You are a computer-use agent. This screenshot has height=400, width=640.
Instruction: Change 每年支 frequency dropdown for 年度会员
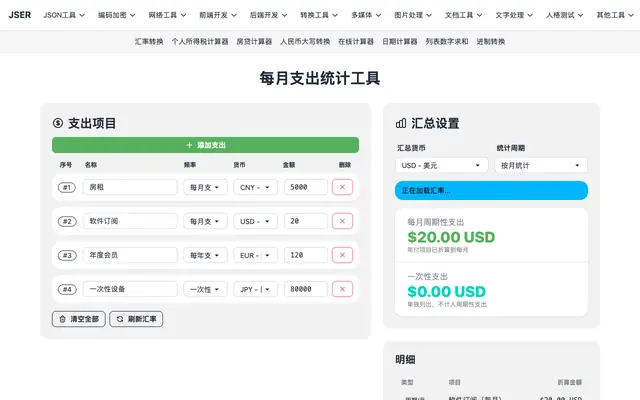[x=205, y=255]
